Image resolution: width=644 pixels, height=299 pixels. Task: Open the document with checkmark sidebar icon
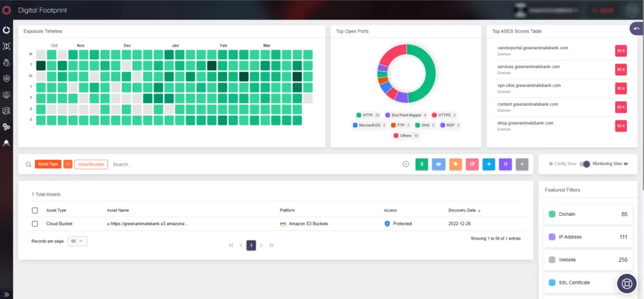[x=6, y=111]
